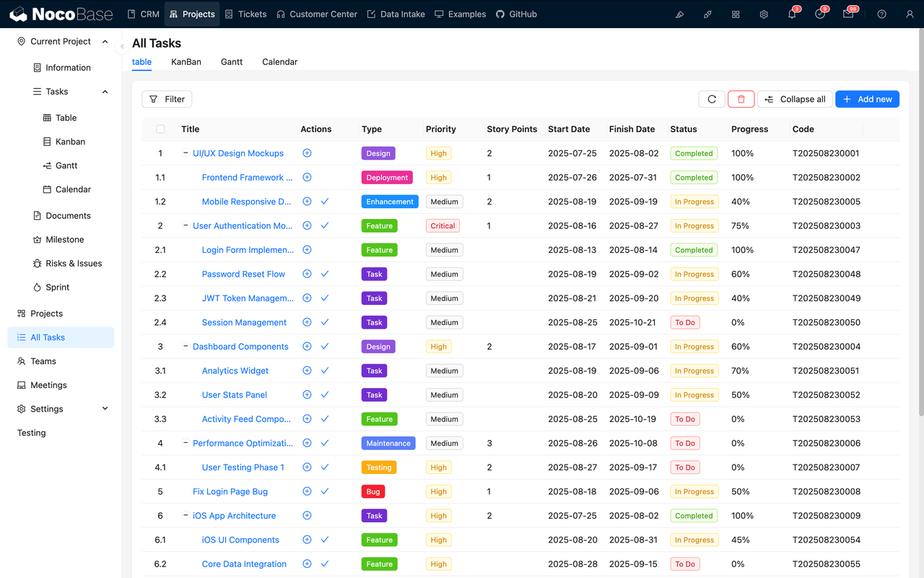
Task: Expand the Settings item in the sidebar
Action: coord(104,408)
